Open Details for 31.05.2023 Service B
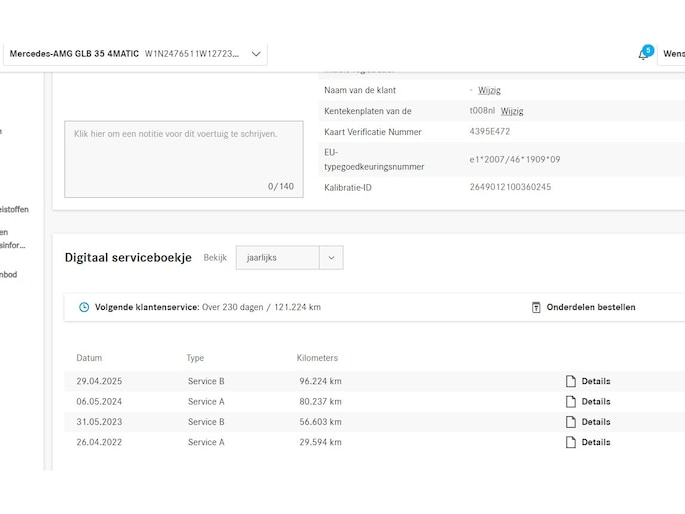The image size is (685, 514). [596, 422]
